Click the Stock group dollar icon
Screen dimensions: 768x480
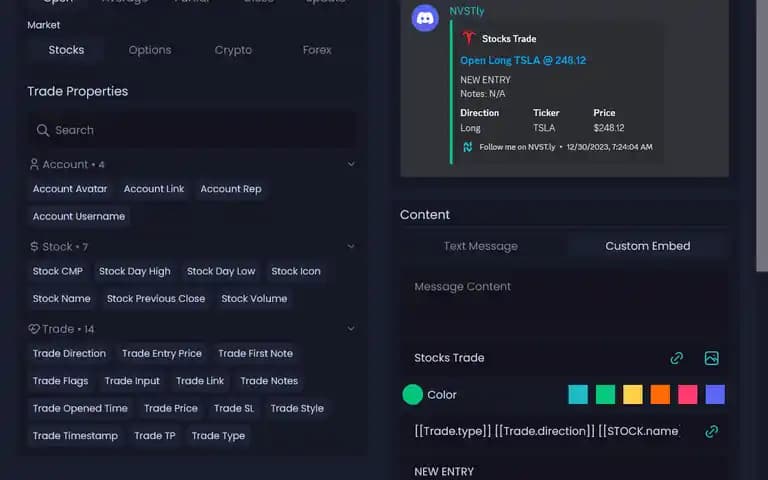pyautogui.click(x=34, y=246)
